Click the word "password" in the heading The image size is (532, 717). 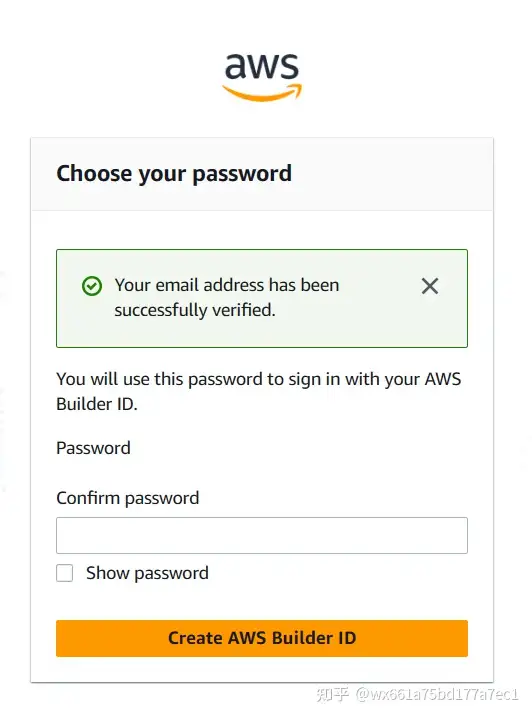pyautogui.click(x=242, y=175)
